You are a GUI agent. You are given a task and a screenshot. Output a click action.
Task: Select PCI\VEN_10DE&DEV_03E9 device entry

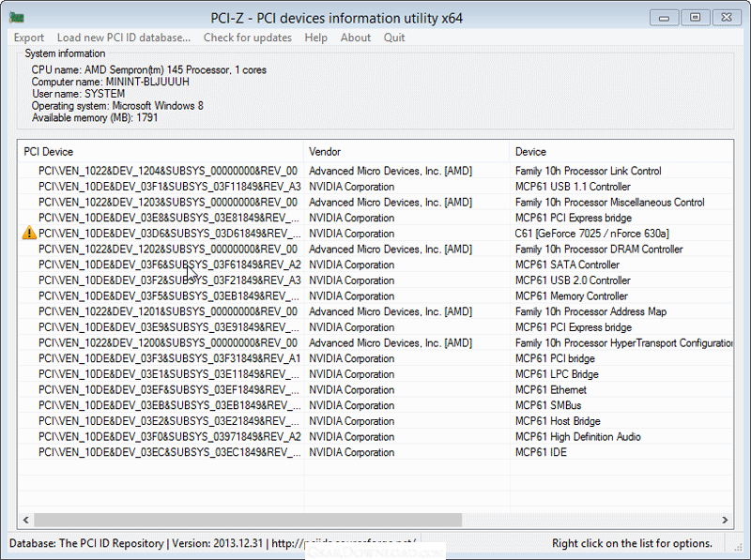[x=169, y=327]
